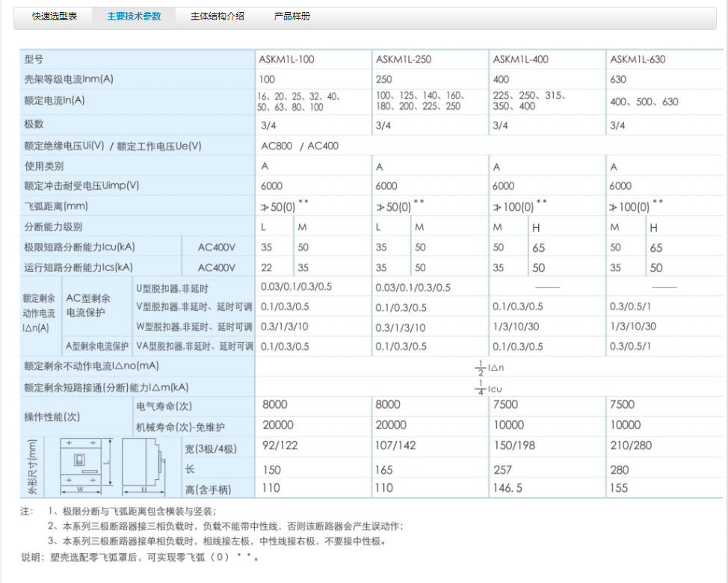Screen dimensions: 728x583
Task: Select the length value 257
Action: [503, 470]
